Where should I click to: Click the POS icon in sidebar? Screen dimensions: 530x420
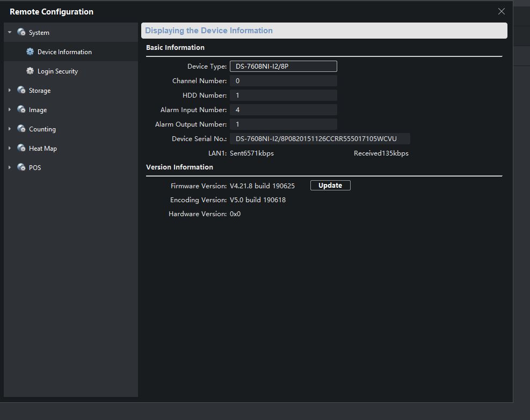click(x=21, y=168)
